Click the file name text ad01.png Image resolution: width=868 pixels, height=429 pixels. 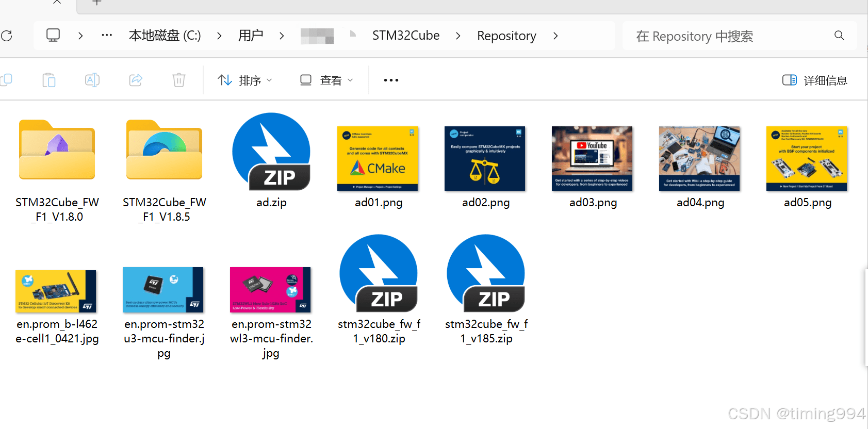379,203
